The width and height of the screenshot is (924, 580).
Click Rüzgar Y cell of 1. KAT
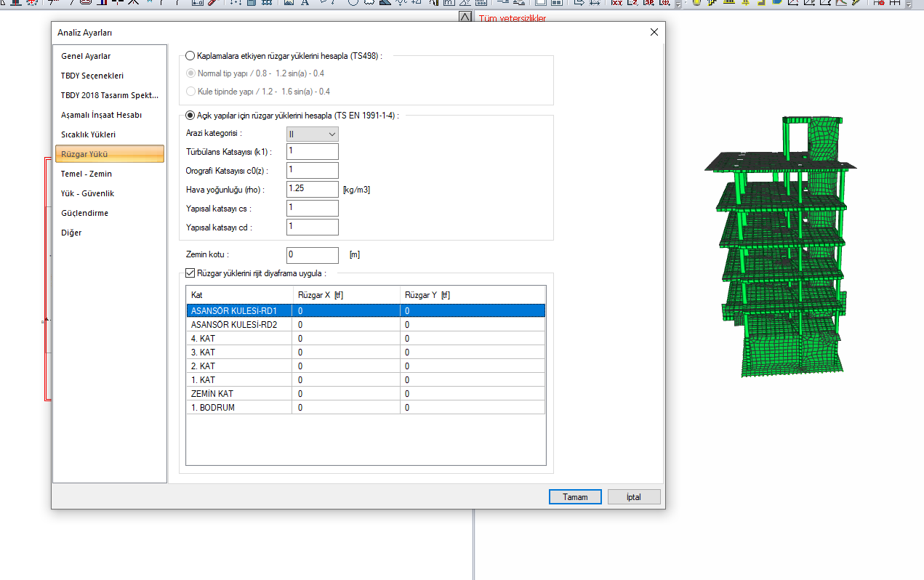click(473, 379)
